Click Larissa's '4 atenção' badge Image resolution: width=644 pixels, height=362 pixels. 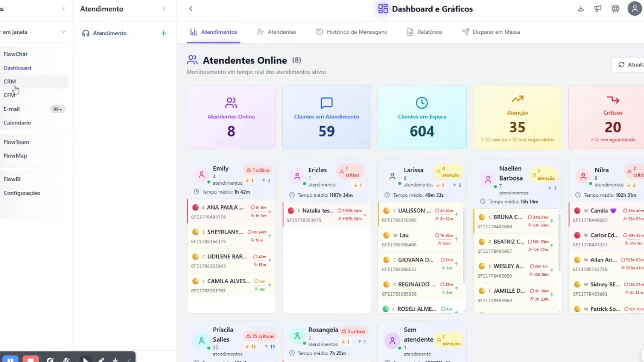[x=448, y=172]
